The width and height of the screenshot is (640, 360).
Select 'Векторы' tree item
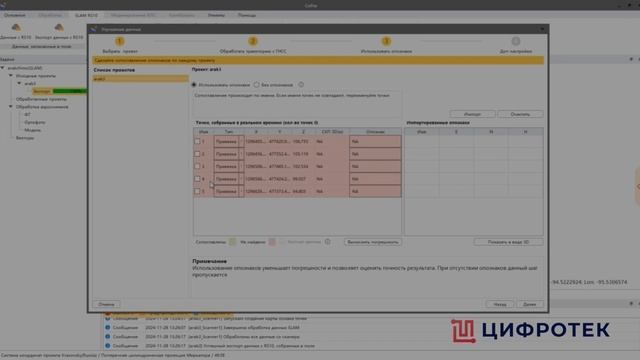[25, 138]
